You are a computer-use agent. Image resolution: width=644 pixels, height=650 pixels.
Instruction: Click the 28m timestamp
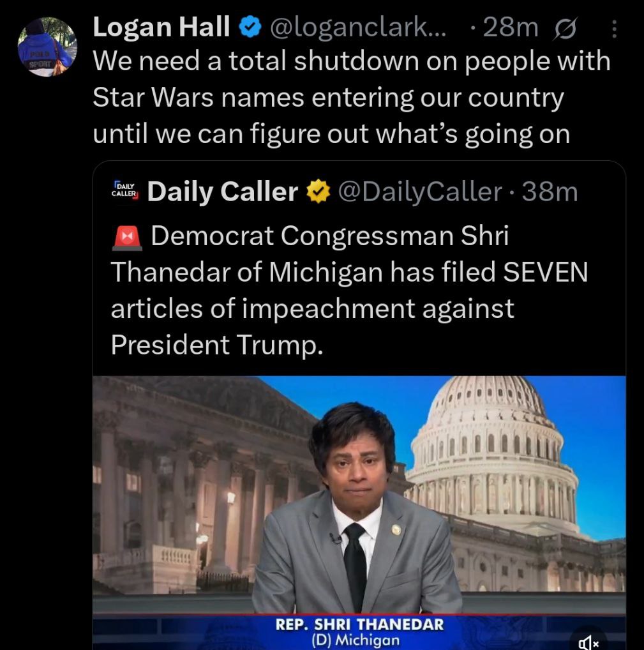510,27
